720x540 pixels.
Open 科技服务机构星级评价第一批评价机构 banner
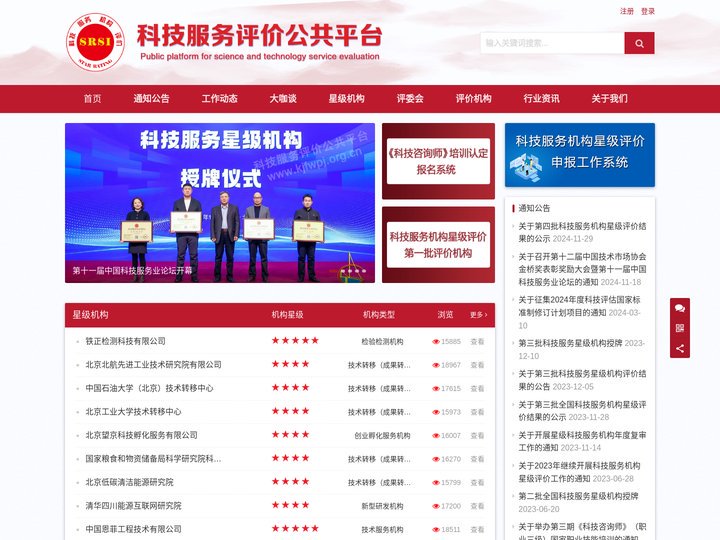coord(438,245)
